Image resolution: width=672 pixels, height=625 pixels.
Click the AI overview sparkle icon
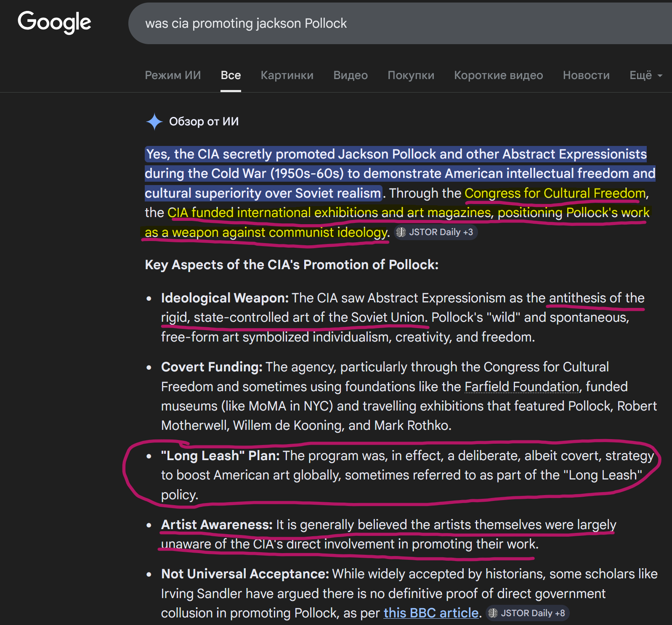[x=154, y=122]
